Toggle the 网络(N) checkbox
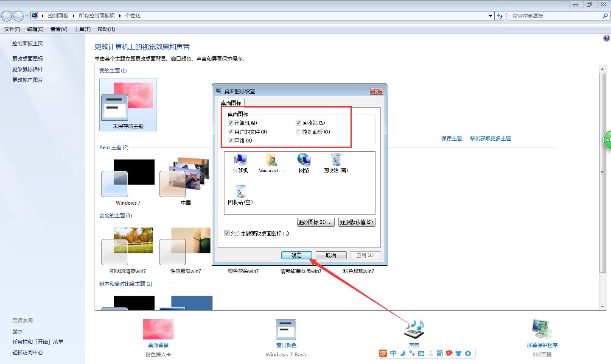The width and height of the screenshot is (611, 364). 231,141
